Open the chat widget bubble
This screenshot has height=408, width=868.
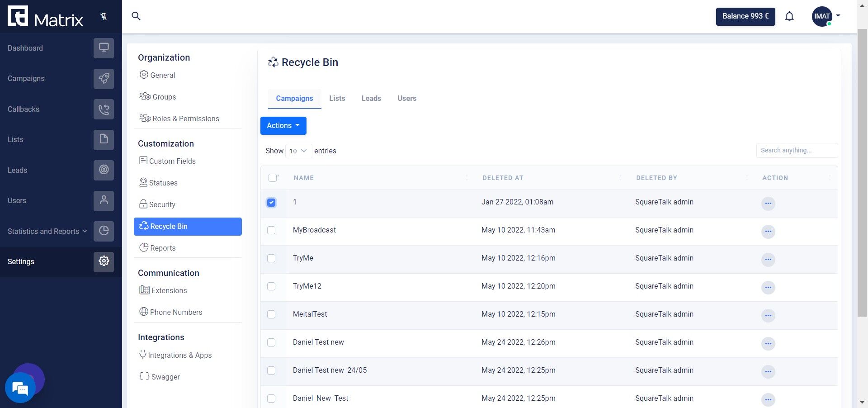pyautogui.click(x=20, y=387)
